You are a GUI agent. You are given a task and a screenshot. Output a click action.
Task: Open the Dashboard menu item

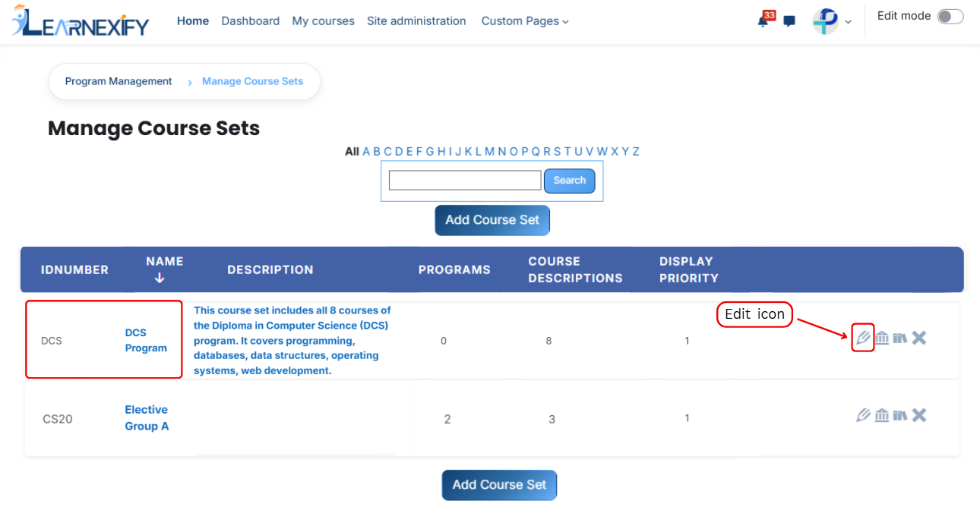[251, 21]
